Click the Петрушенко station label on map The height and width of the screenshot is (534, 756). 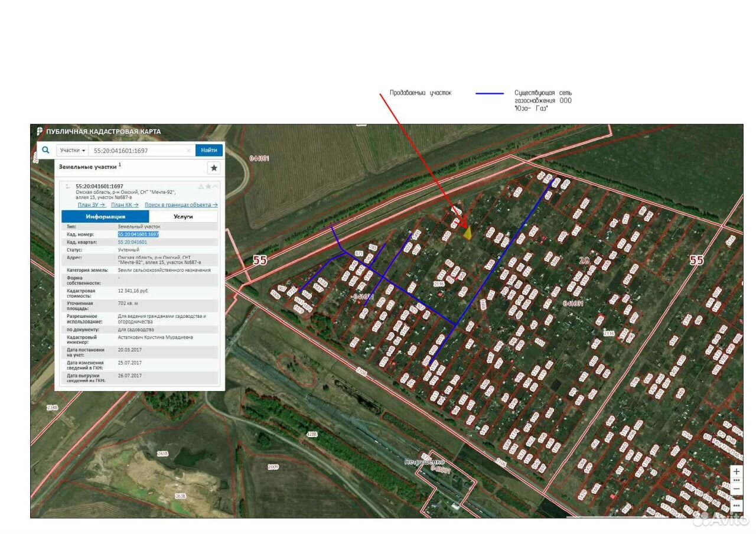[x=425, y=462]
